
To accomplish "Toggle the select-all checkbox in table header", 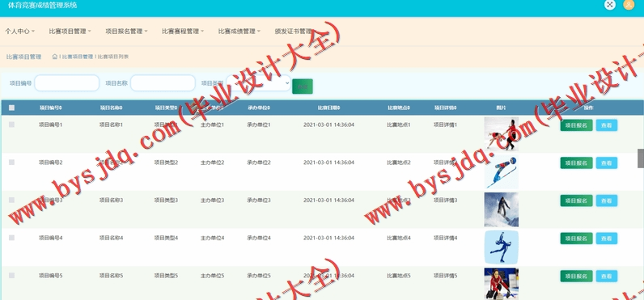I will coord(11,108).
